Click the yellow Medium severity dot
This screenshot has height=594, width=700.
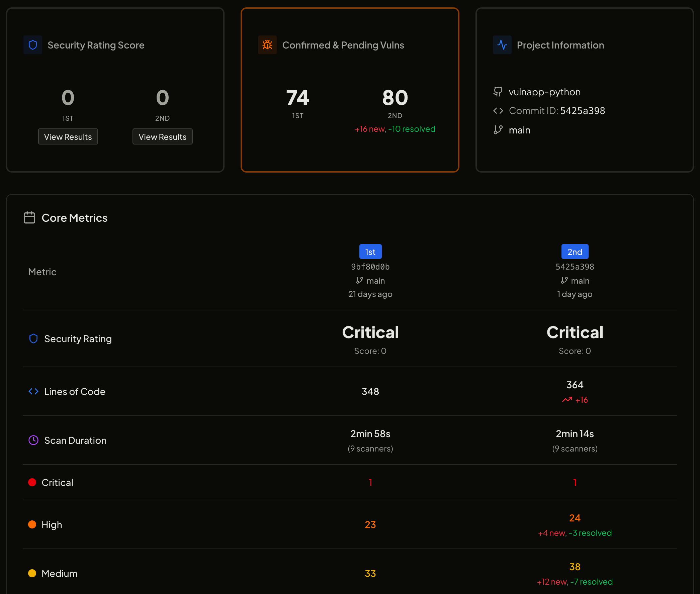tap(32, 573)
